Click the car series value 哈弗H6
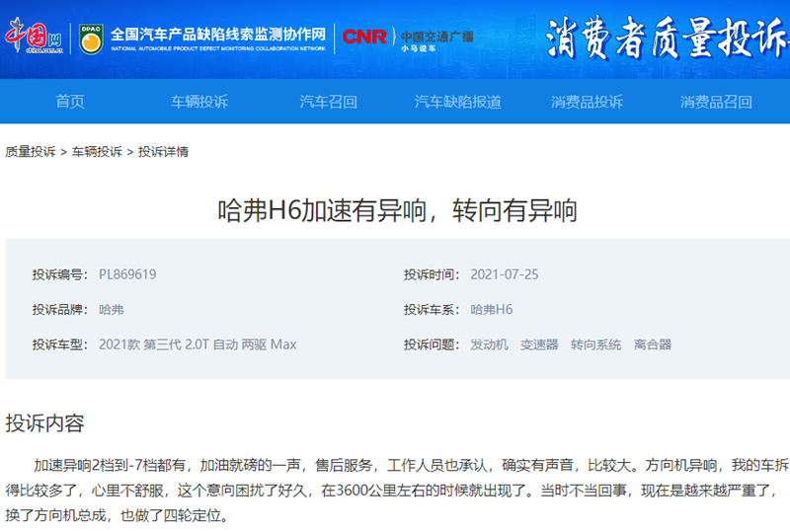Screen dimensions: 790x532 (x=491, y=309)
